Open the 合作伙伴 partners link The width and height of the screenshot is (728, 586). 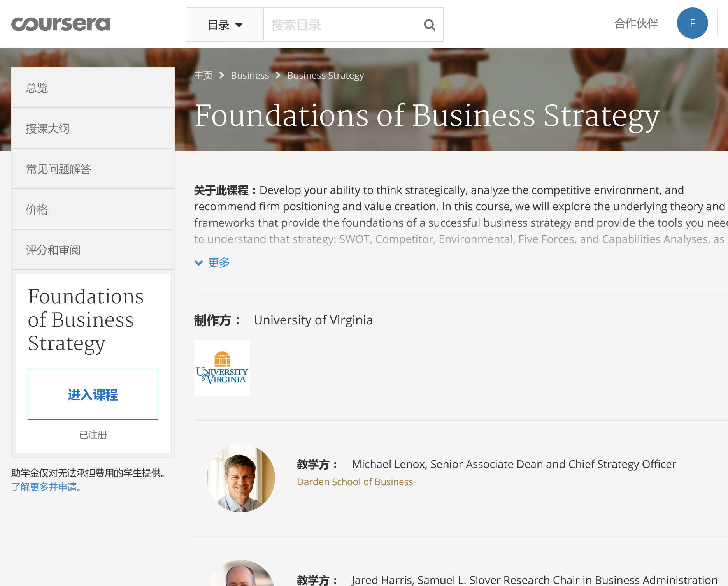click(x=636, y=24)
